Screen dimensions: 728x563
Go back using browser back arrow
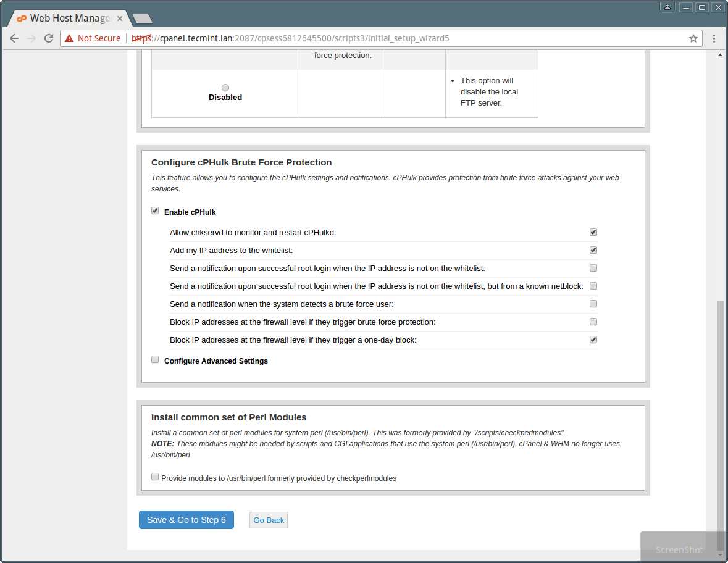14,38
